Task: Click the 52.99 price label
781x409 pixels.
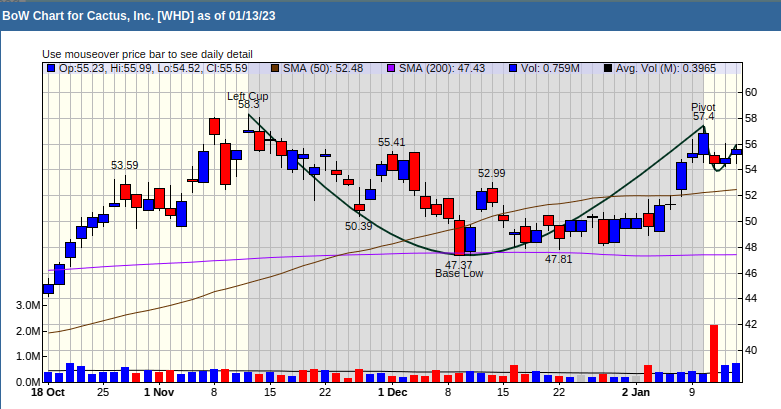Action: pos(492,173)
